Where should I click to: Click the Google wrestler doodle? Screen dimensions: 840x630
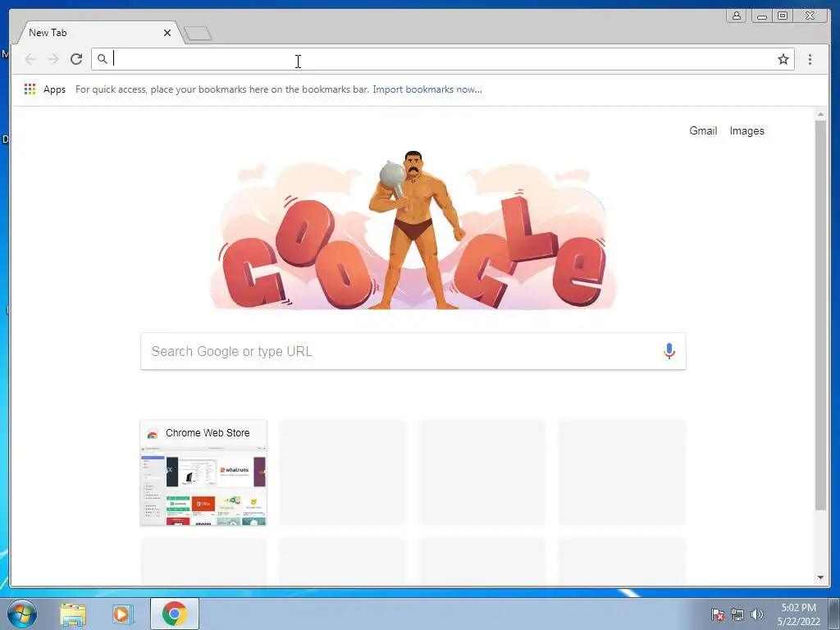pos(413,231)
